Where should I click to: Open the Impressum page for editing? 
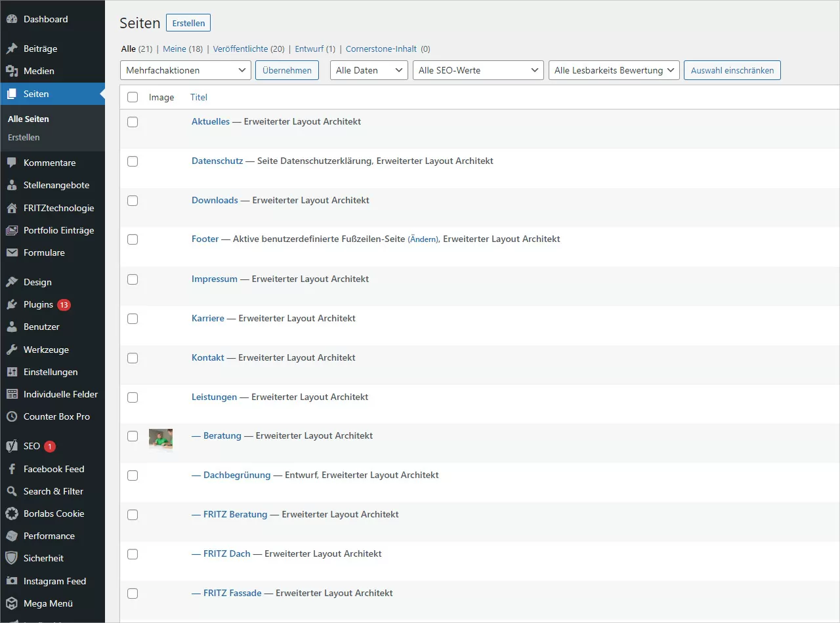pyautogui.click(x=214, y=278)
